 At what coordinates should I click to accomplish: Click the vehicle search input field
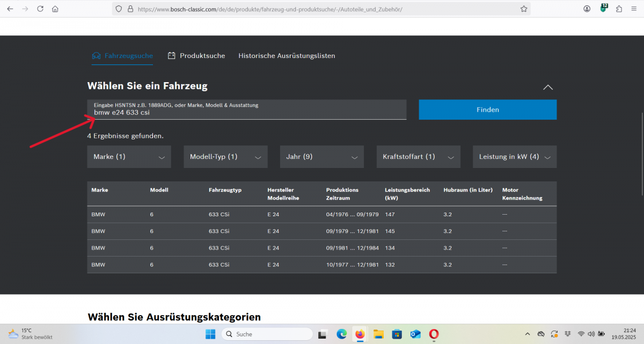[x=247, y=113]
